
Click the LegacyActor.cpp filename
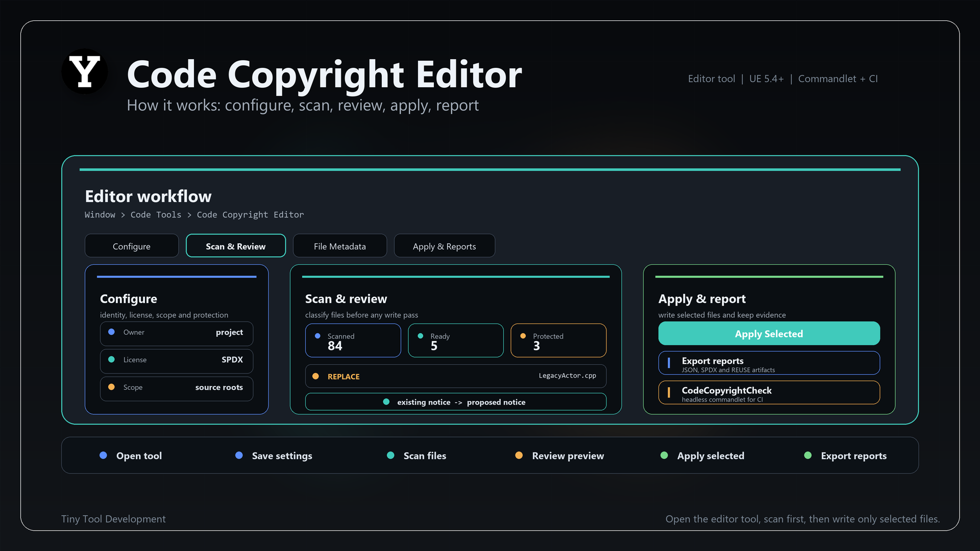[x=568, y=375]
